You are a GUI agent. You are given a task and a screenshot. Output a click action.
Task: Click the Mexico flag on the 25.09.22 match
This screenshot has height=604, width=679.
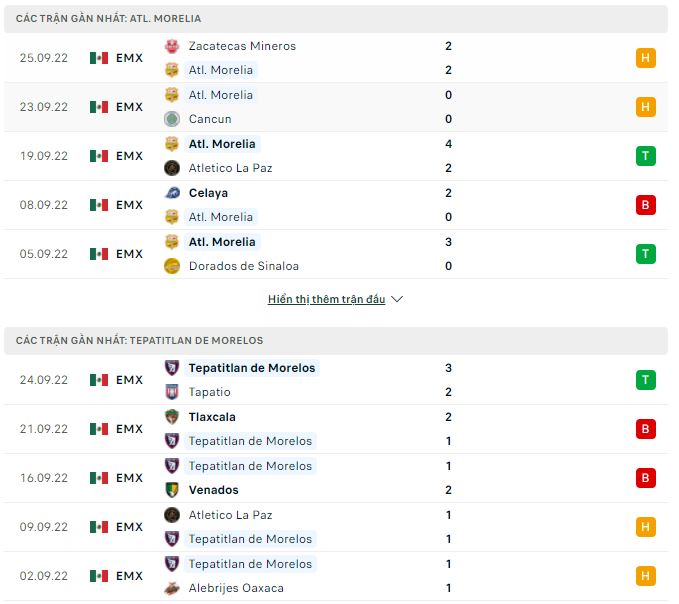[98, 58]
